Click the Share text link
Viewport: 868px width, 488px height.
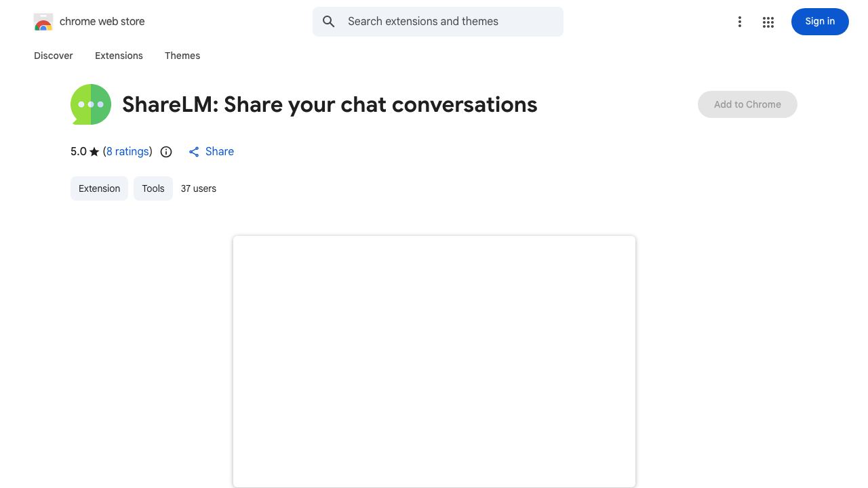[x=220, y=152]
